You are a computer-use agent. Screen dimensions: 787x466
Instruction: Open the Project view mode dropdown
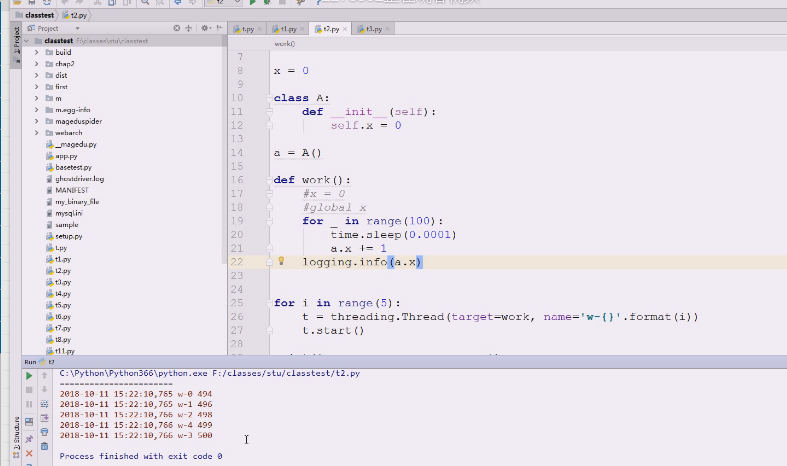pyautogui.click(x=77, y=29)
